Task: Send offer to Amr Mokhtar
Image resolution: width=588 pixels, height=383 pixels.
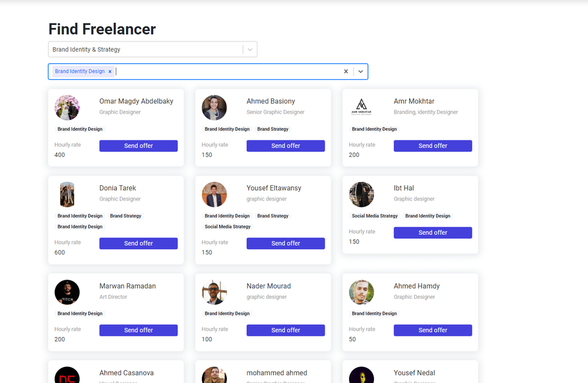Action: [433, 146]
